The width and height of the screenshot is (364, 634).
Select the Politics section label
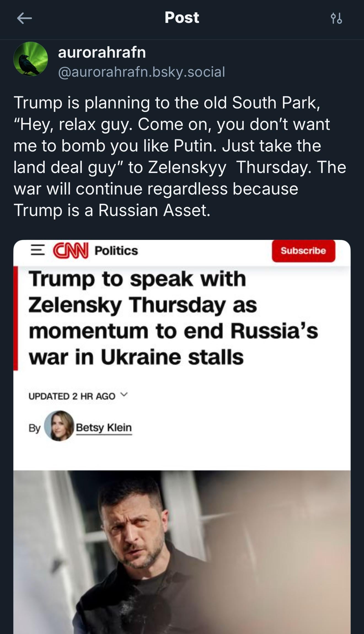[116, 251]
